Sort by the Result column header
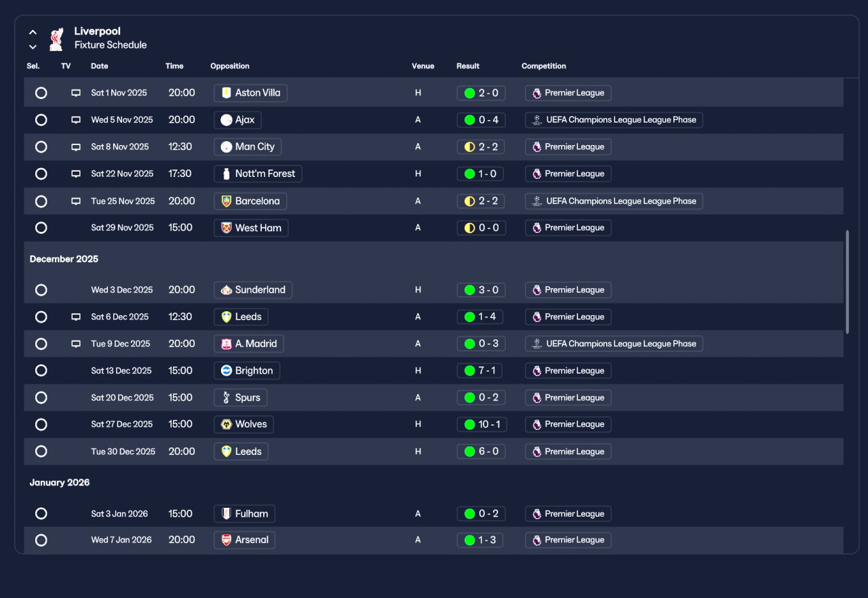868x598 pixels. coord(468,66)
